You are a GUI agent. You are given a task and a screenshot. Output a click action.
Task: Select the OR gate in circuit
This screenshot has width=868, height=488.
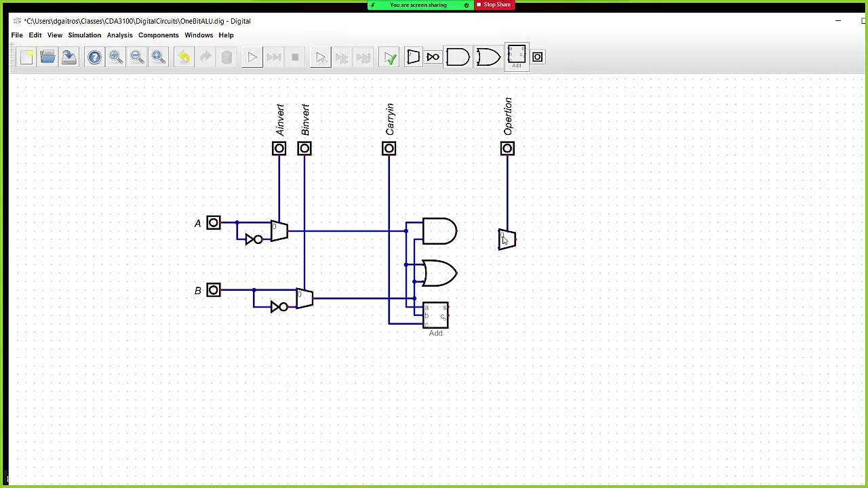(439, 273)
